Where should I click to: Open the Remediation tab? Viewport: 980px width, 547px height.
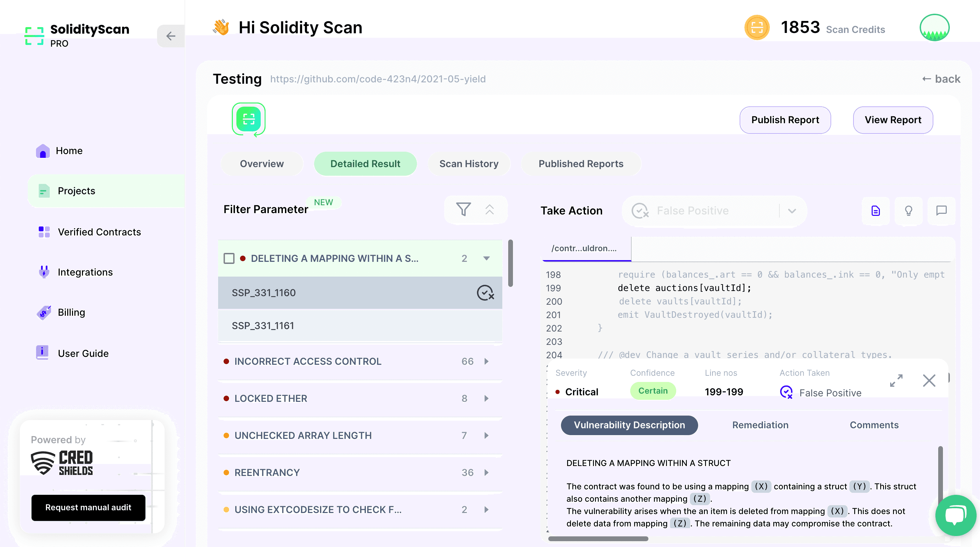760,425
